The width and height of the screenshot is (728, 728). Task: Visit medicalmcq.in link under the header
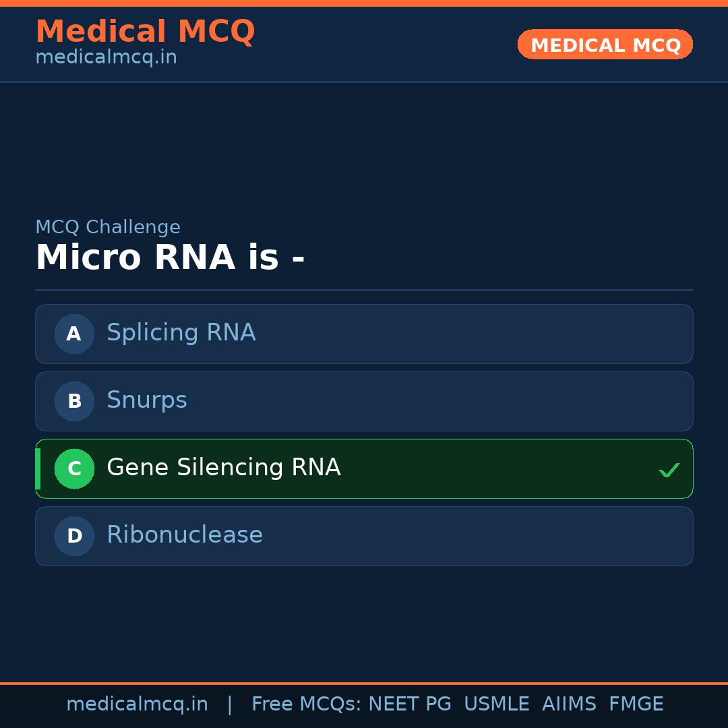(106, 57)
